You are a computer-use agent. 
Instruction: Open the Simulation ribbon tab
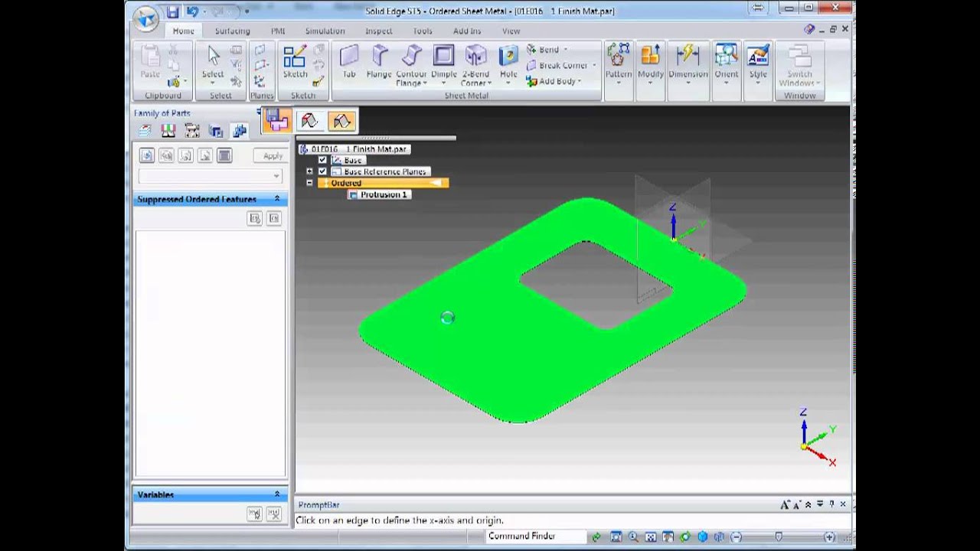325,31
